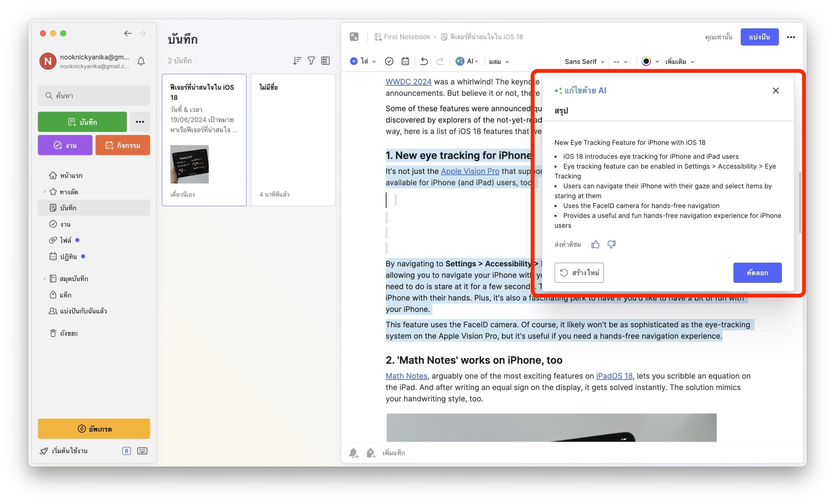835x504 pixels.
Task: Give thumbs down feedback on summary
Action: click(x=611, y=244)
